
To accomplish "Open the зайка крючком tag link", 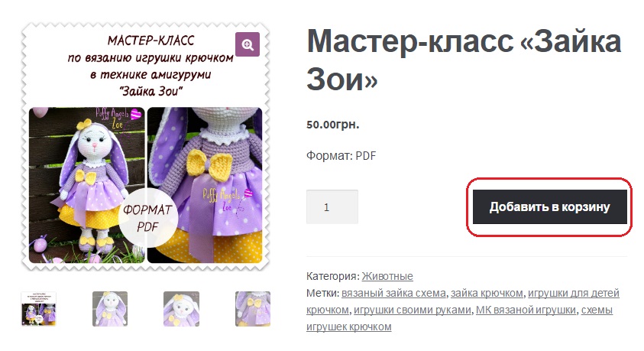I will click(487, 293).
